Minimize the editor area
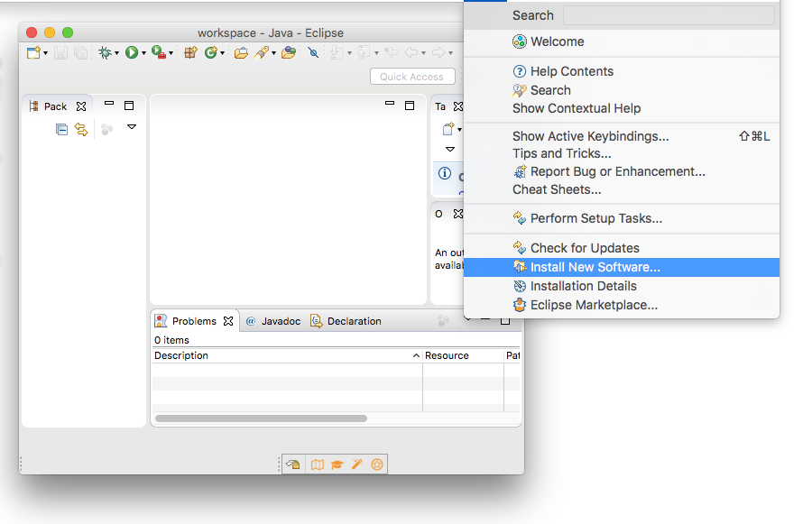This screenshot has height=524, width=812. coord(390,104)
